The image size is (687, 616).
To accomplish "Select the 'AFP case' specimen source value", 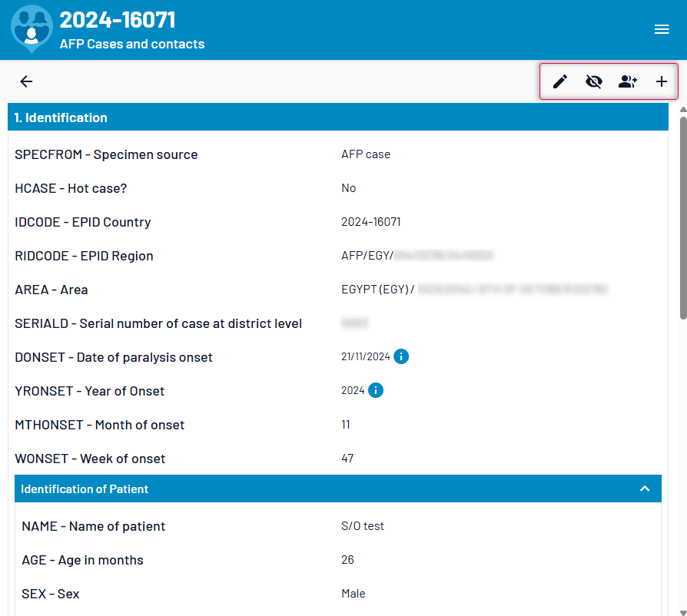I will 366,154.
